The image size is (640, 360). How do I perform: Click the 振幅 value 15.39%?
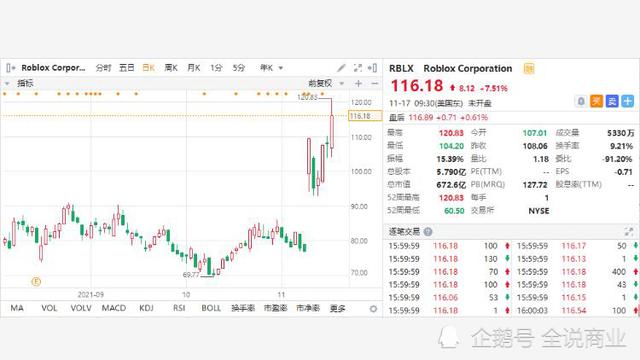(x=450, y=159)
